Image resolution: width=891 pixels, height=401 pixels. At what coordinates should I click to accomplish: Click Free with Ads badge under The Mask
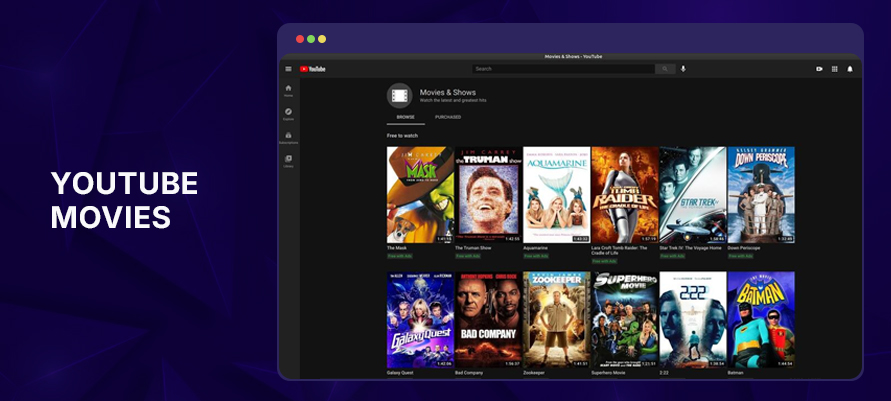pos(399,256)
